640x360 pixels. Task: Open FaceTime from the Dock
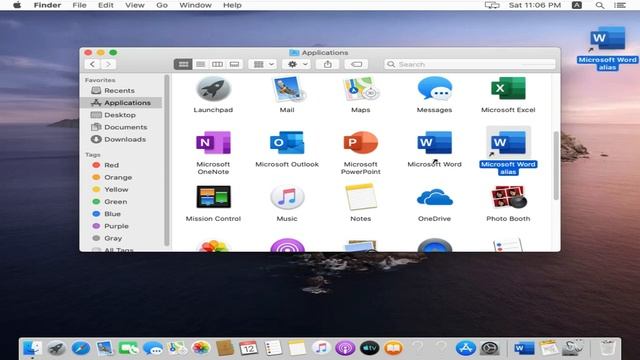pos(129,348)
